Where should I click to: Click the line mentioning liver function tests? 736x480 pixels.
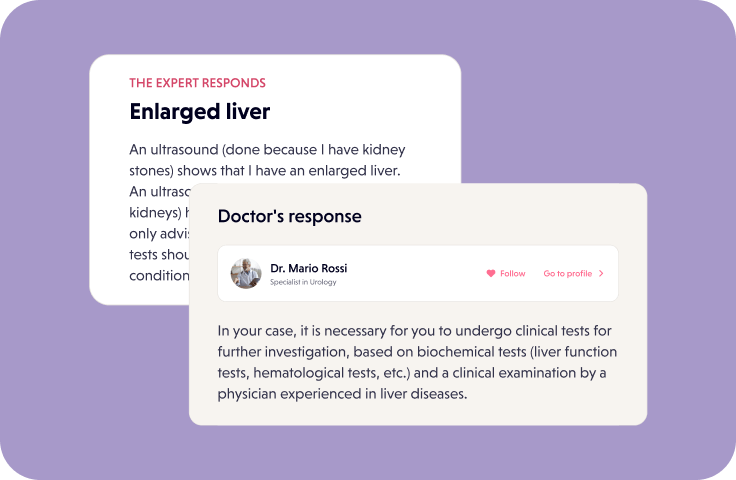click(x=417, y=352)
